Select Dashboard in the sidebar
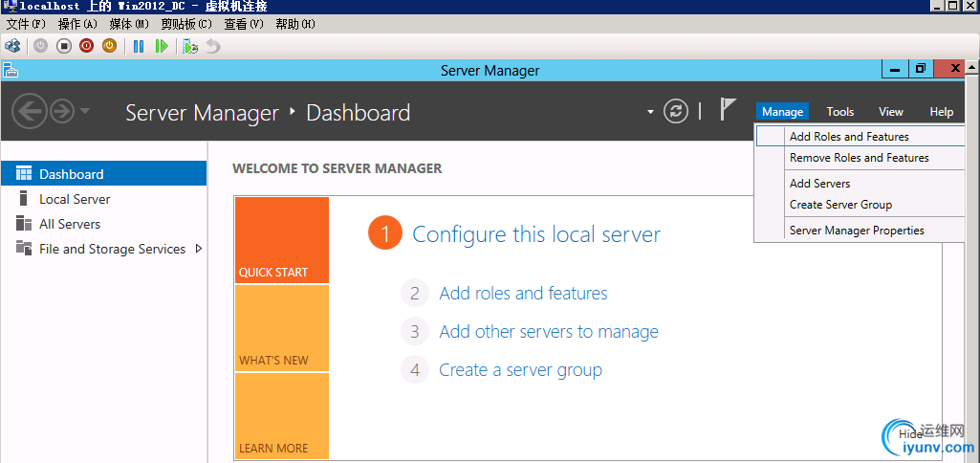The height and width of the screenshot is (463, 980). coord(104,173)
